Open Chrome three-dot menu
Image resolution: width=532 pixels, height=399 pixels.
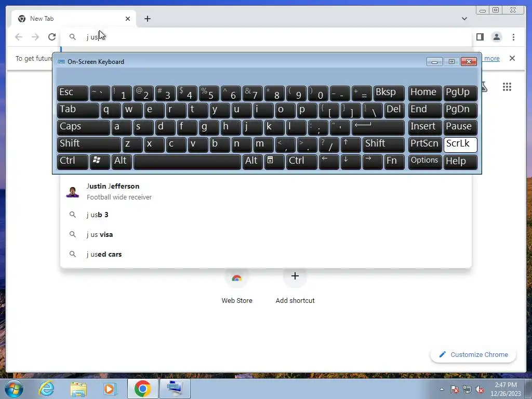point(513,37)
